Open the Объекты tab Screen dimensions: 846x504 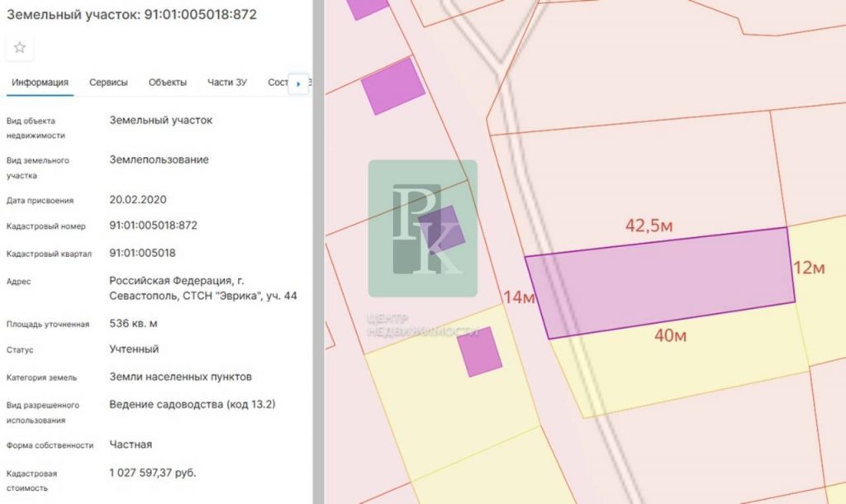tap(168, 83)
